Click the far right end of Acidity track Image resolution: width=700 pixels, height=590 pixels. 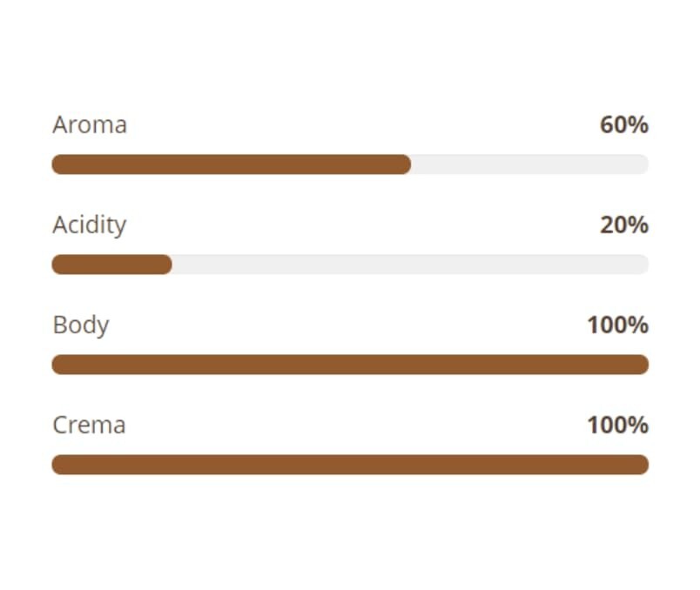643,265
